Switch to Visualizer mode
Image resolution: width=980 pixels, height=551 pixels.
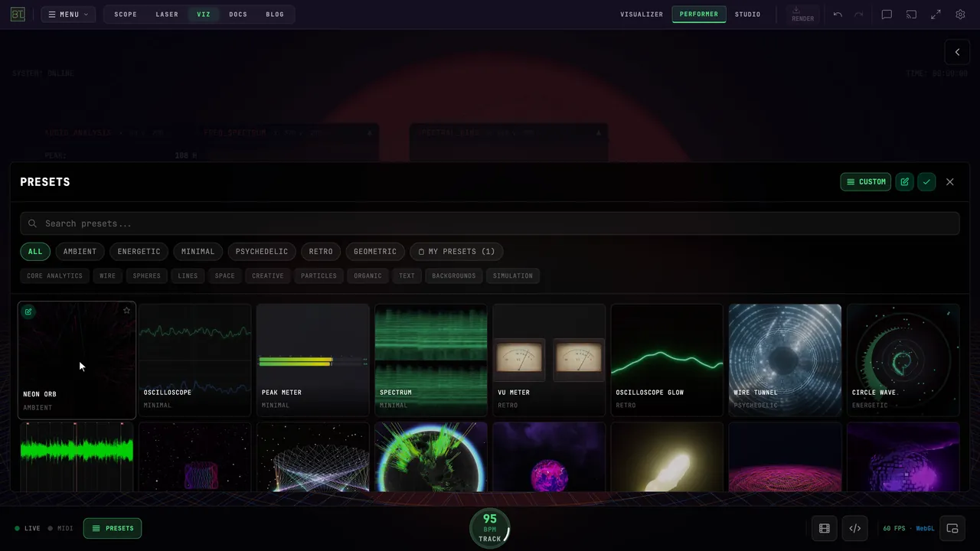[x=642, y=15]
